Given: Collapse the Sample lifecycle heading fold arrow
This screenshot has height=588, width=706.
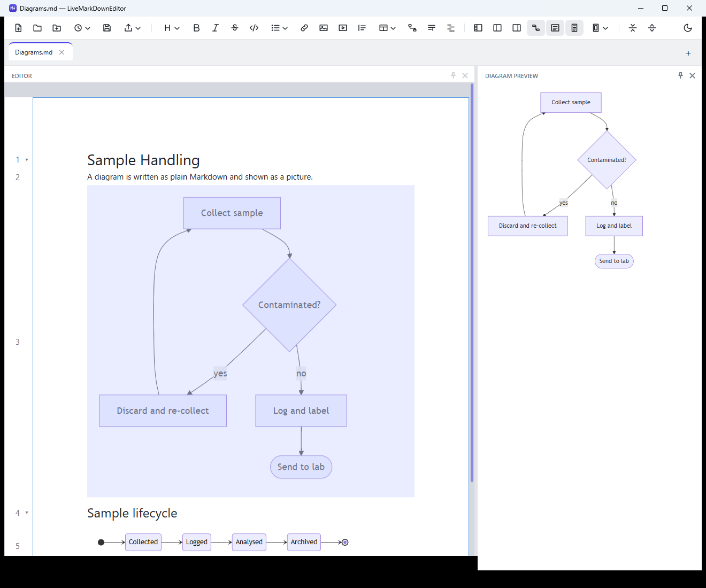Looking at the screenshot, I should coord(27,513).
